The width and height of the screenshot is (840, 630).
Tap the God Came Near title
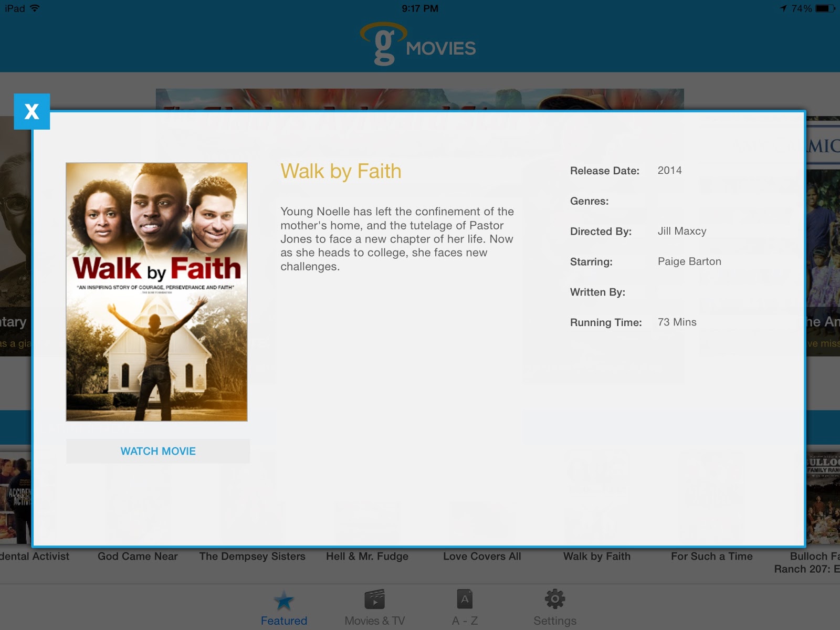[x=138, y=556]
